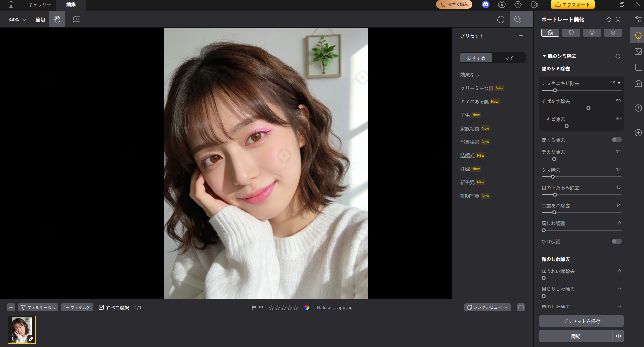644x347 pixels.
Task: Click the camera snapshot icon in the sidebar
Action: point(638,84)
